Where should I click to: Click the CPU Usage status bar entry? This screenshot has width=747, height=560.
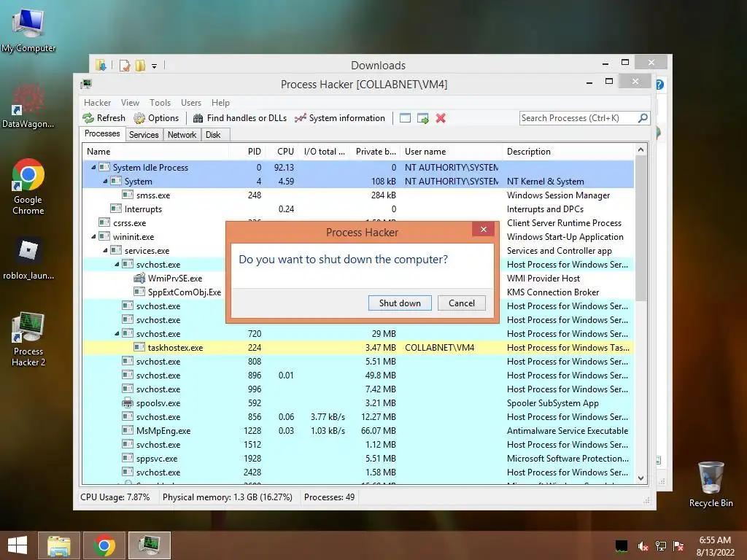tap(115, 497)
